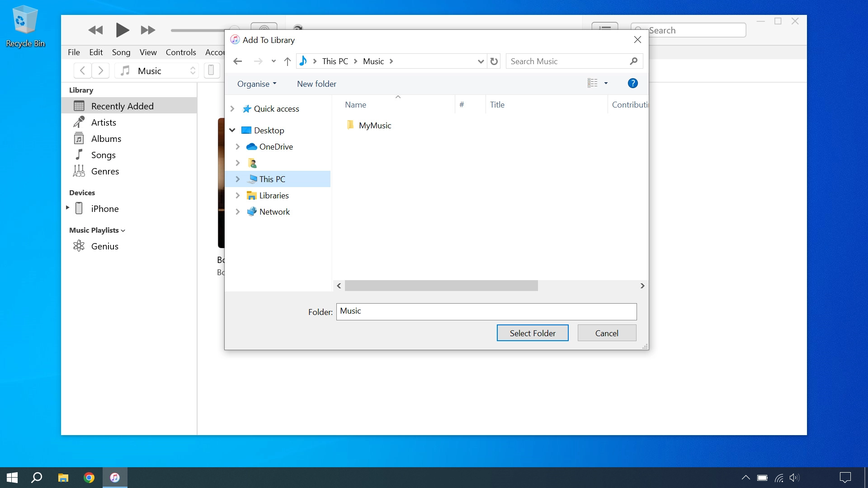The height and width of the screenshot is (488, 868).
Task: Select the iPhone device in sidebar
Action: 105,208
